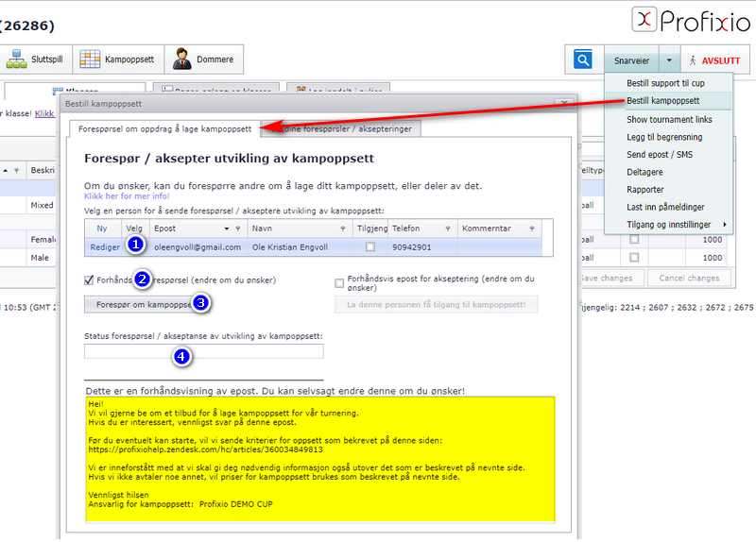This screenshot has height=542, width=756.
Task: Click inside the yellow email preview text
Action: [320, 459]
